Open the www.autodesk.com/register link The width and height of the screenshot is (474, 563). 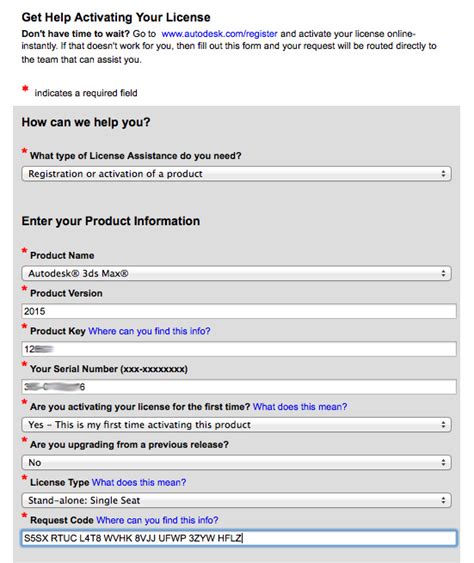point(219,34)
